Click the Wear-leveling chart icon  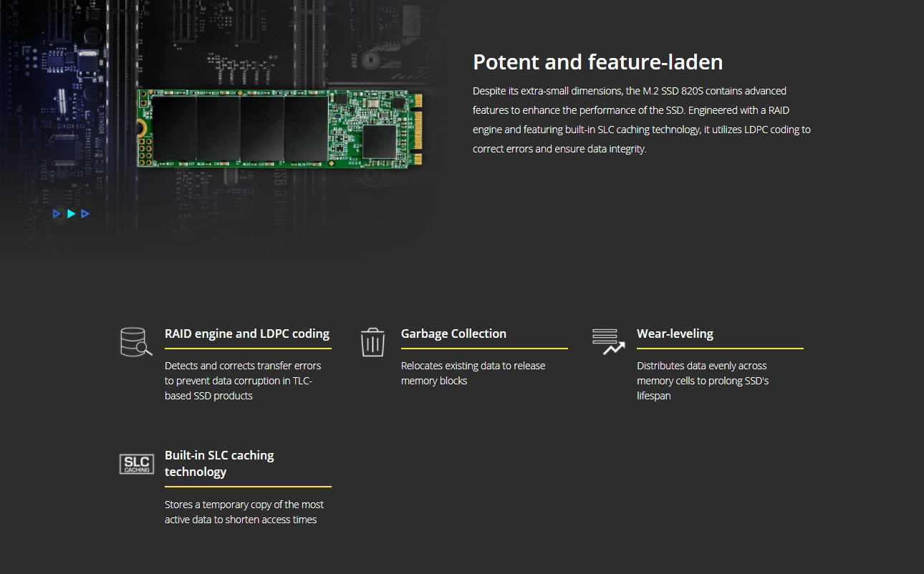(609, 342)
